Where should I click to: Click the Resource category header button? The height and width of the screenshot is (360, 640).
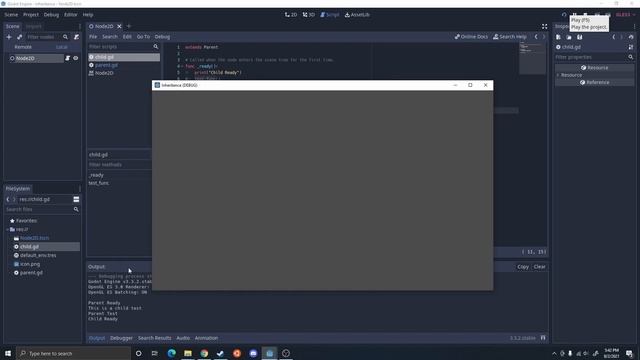594,68
